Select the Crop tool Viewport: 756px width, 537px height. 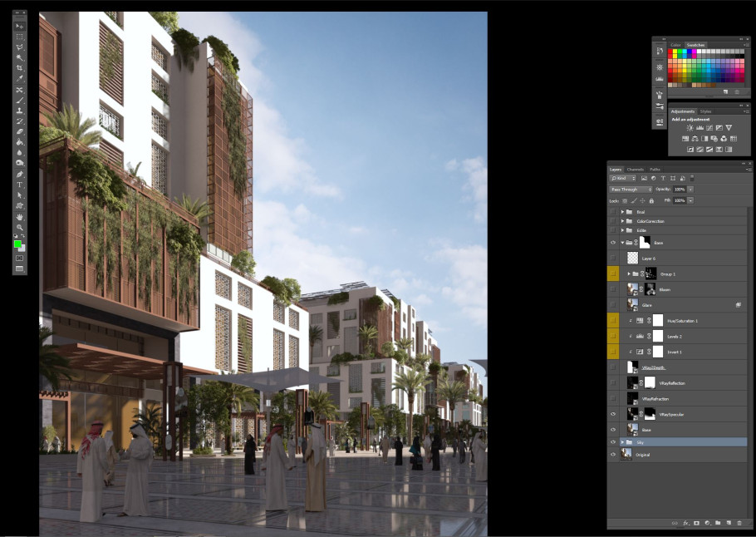pos(20,68)
